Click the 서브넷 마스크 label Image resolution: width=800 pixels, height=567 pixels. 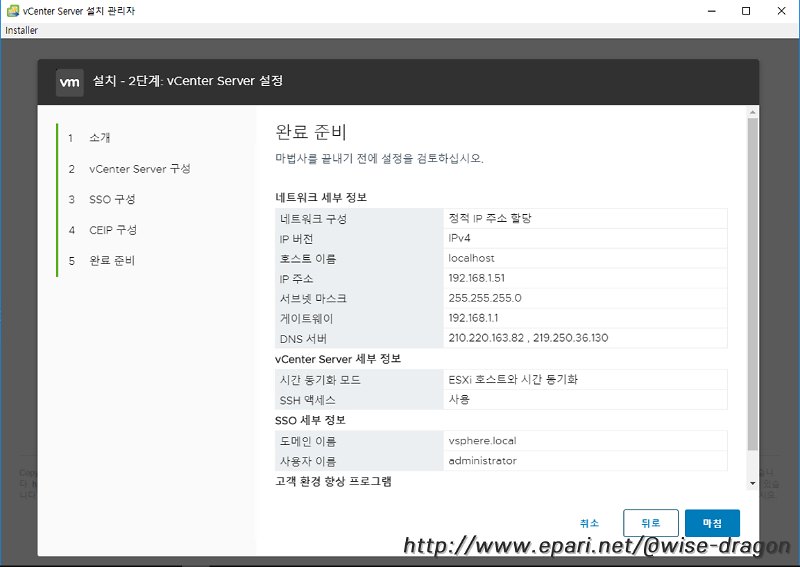313,299
